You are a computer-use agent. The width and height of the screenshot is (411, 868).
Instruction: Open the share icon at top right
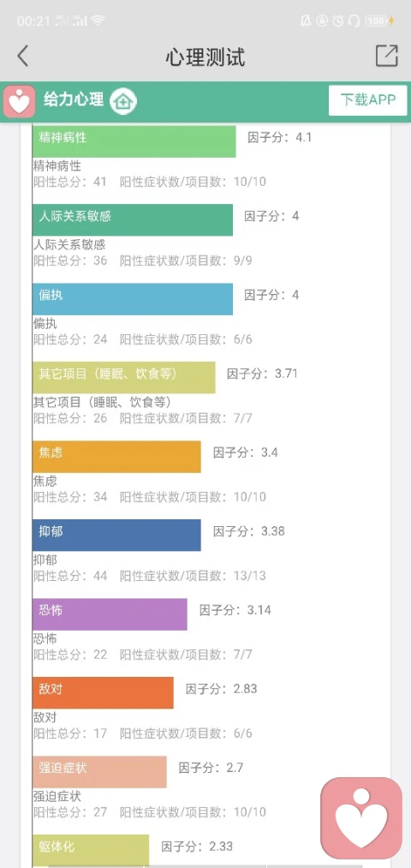387,56
